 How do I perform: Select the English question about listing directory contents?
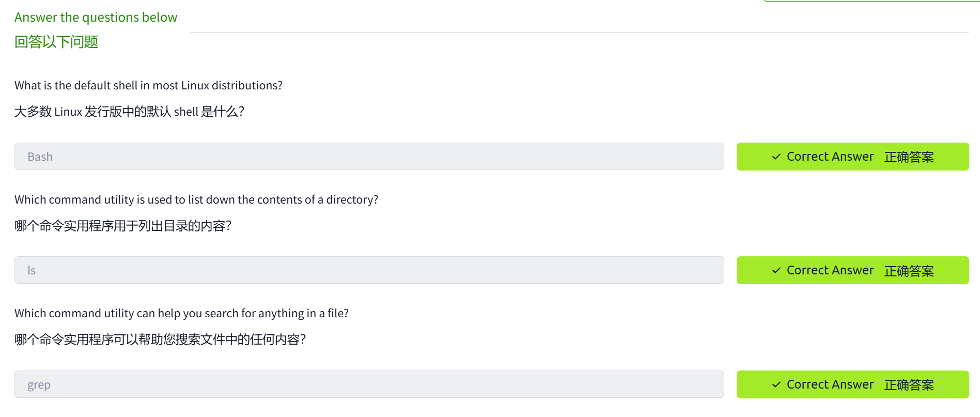tap(196, 200)
